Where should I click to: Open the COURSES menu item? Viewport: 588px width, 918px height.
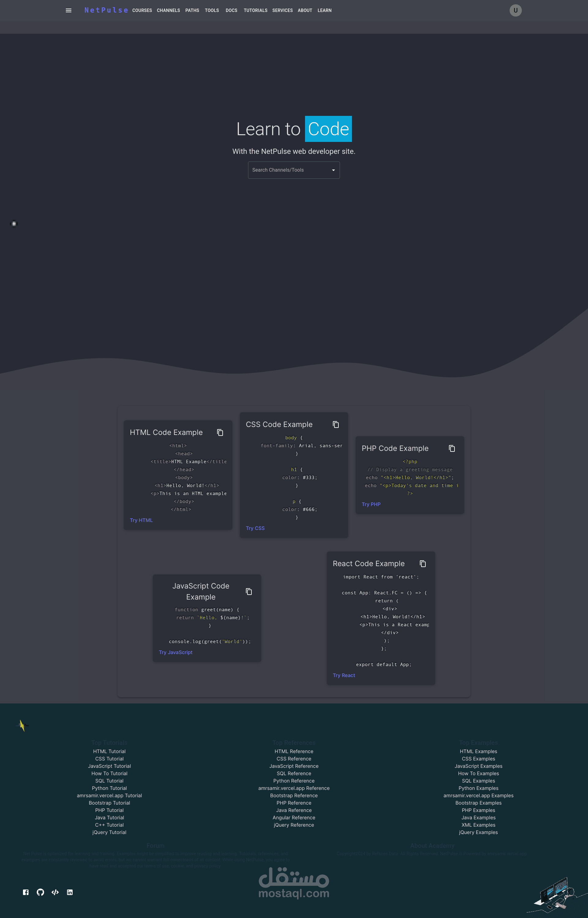[142, 10]
